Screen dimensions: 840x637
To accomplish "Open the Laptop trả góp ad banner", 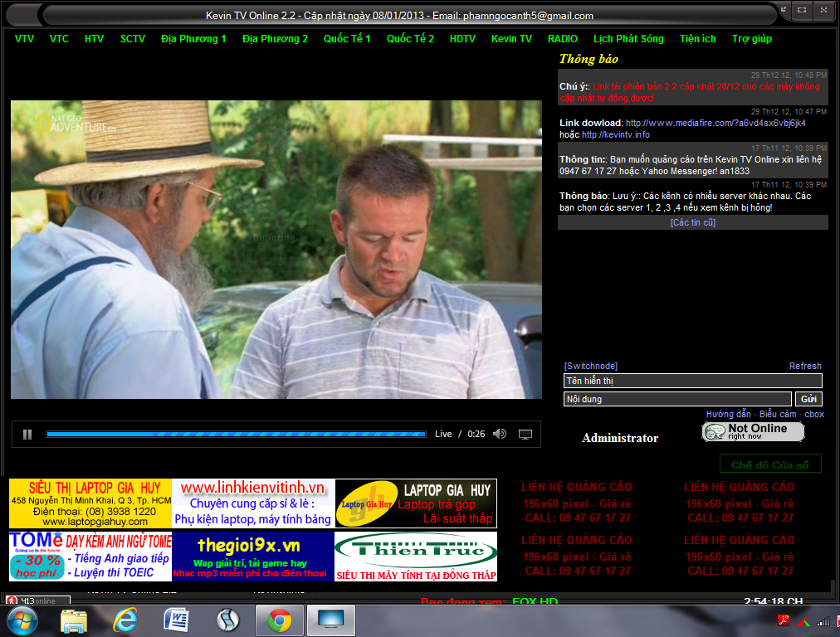I will click(x=416, y=503).
